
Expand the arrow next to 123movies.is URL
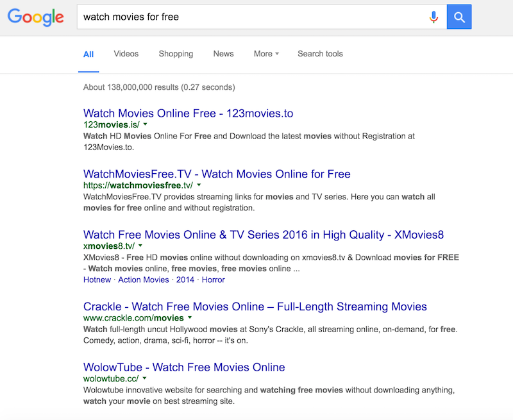[x=146, y=124]
